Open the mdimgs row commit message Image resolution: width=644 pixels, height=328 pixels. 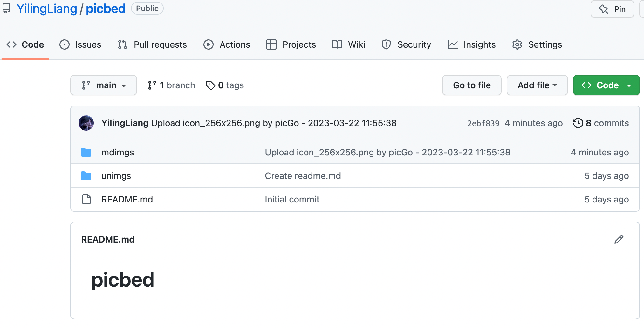(x=387, y=152)
